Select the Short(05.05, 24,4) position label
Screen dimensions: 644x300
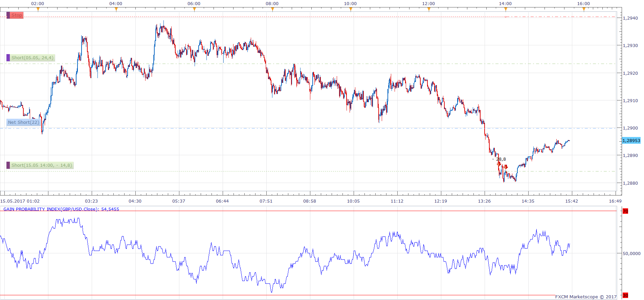(32, 58)
